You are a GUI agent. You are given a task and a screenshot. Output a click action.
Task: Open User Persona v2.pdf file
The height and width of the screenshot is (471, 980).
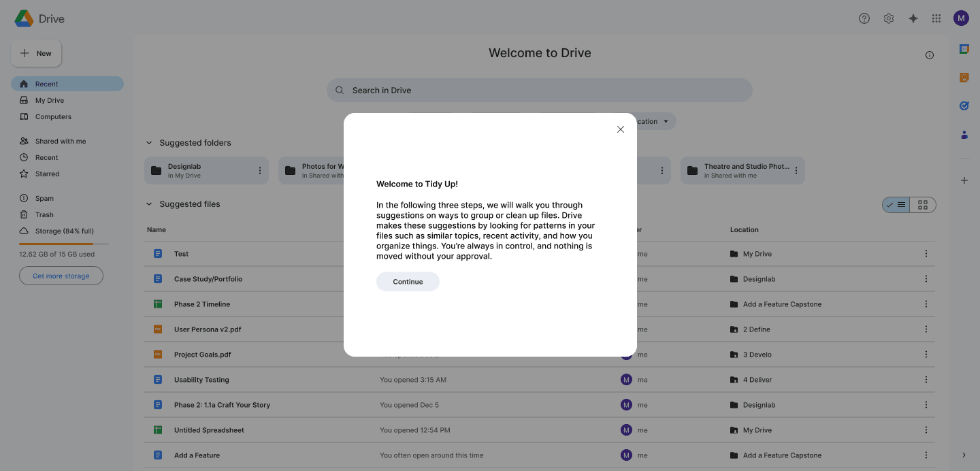pos(208,329)
